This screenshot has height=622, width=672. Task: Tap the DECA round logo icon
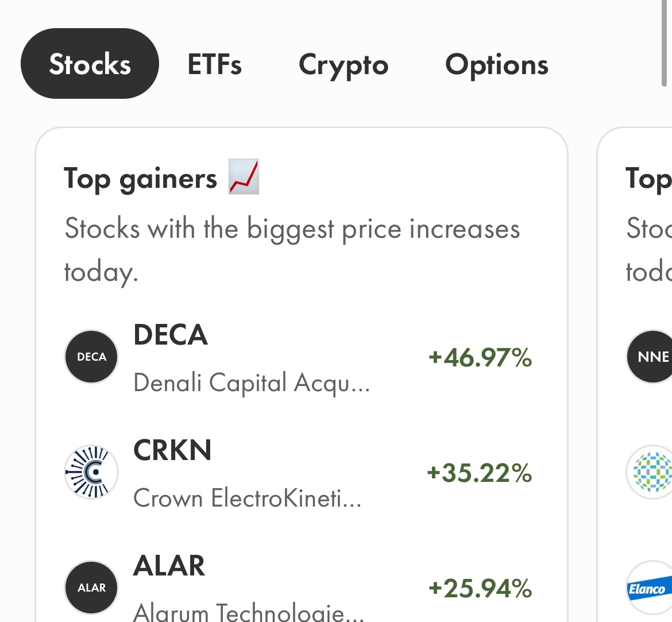[x=91, y=357]
